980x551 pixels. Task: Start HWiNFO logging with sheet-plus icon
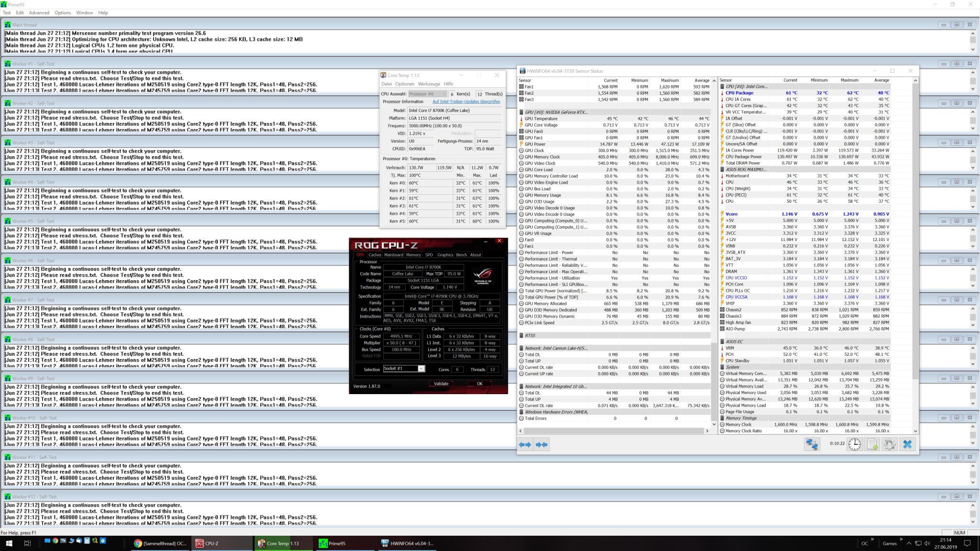coord(872,444)
